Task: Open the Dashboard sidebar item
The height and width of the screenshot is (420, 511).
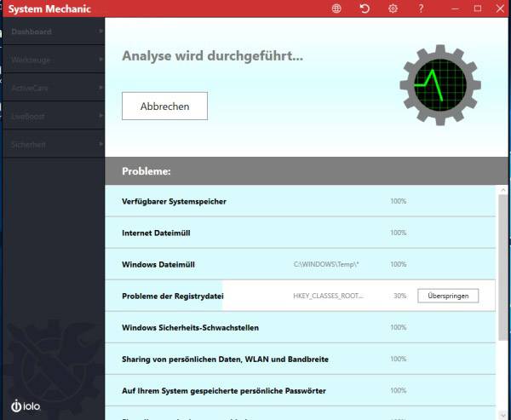Action: [x=54, y=32]
